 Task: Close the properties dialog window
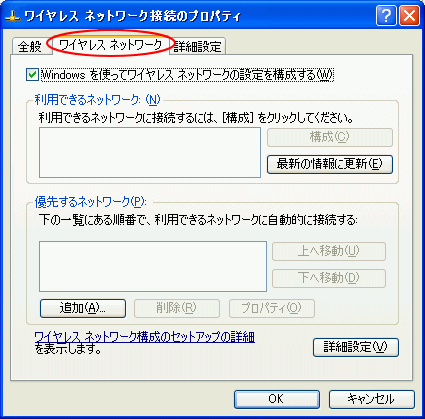pos(409,16)
